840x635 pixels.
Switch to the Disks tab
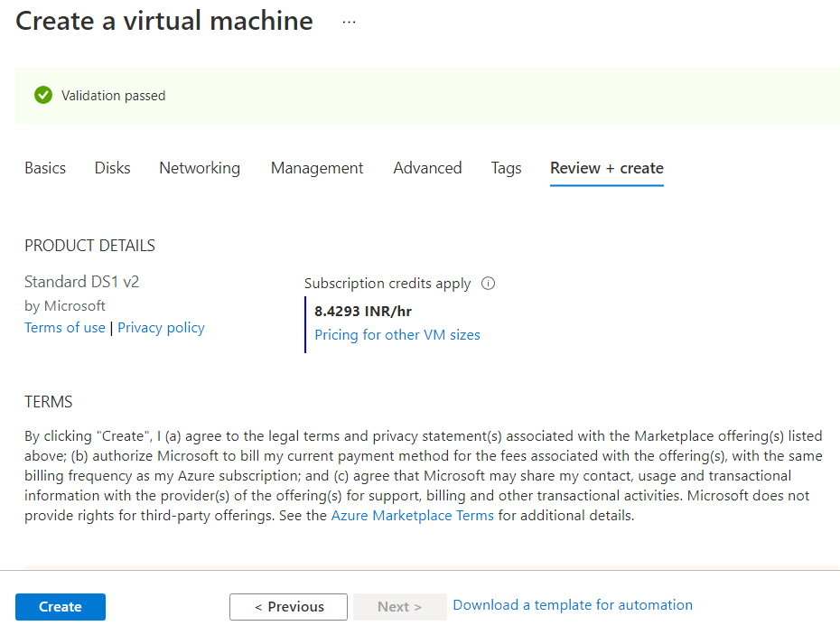[x=113, y=168]
